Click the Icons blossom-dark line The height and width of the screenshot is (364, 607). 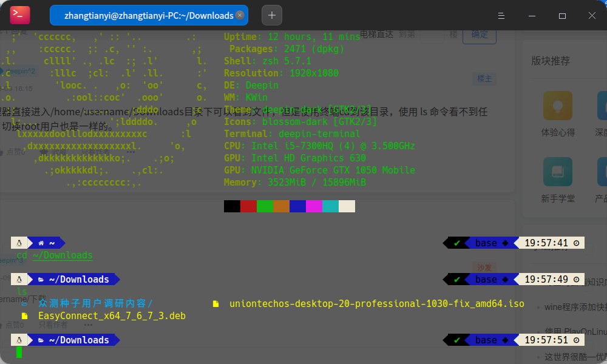(300, 122)
